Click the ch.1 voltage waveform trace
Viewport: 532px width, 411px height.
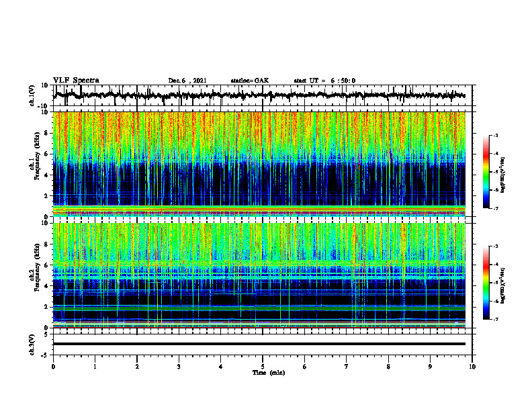(x=259, y=95)
